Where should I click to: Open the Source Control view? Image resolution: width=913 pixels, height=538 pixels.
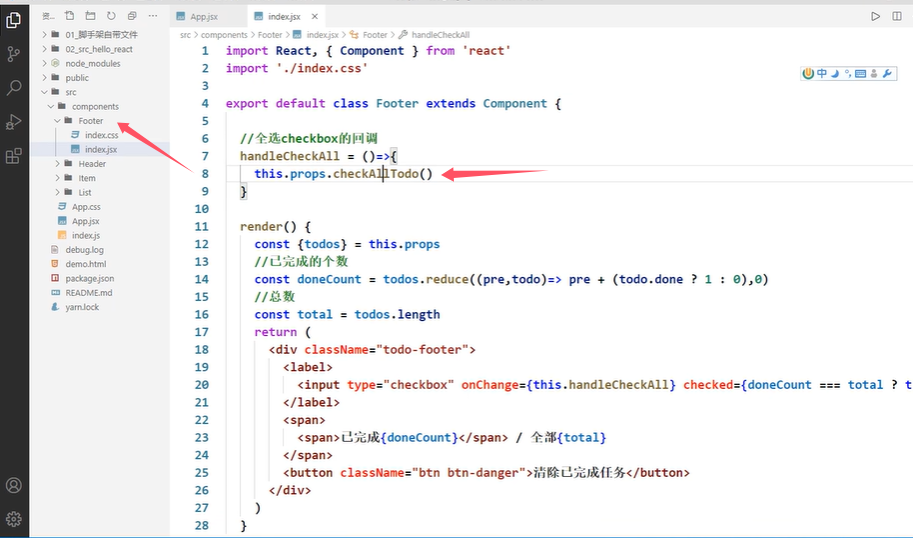(13, 54)
